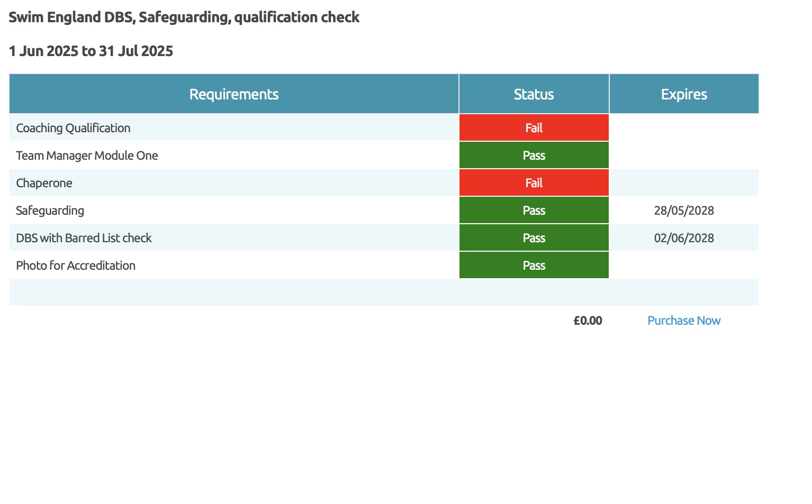Click the £0.00 total price
Viewport: 812px width, 504px height.
pos(588,320)
